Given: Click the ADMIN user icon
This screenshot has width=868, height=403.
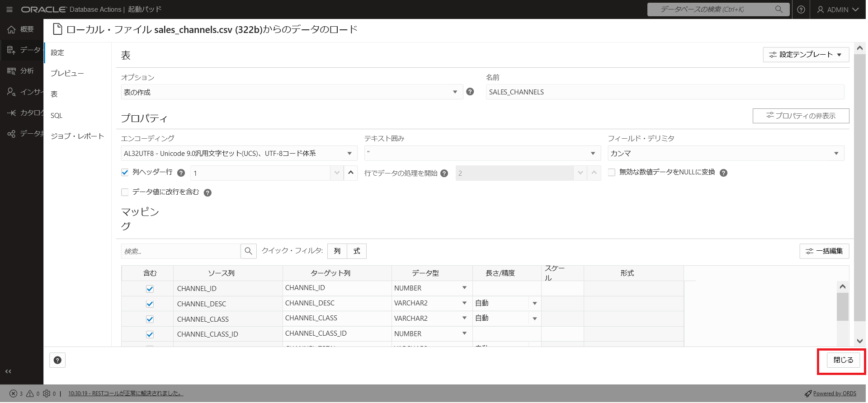Looking at the screenshot, I should (820, 9).
